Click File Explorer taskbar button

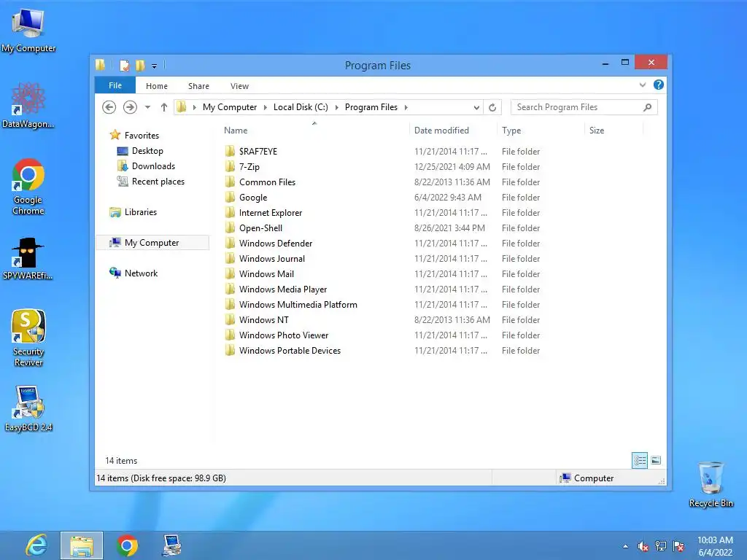(x=82, y=545)
